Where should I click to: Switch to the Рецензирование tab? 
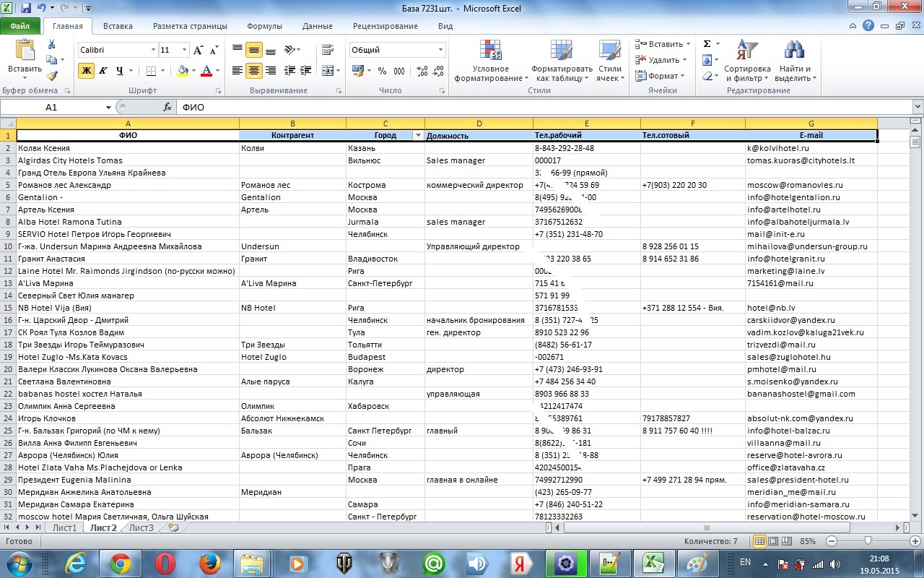[385, 26]
